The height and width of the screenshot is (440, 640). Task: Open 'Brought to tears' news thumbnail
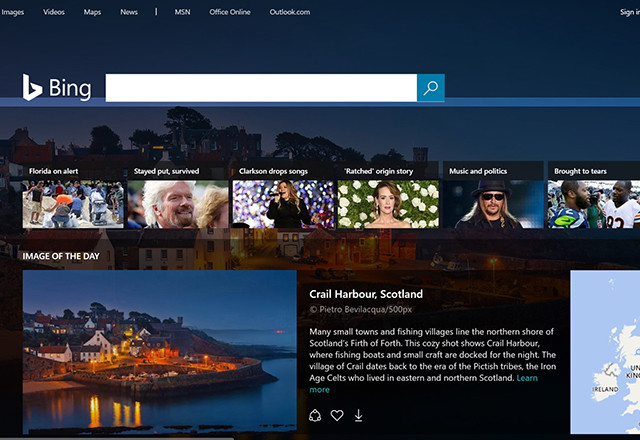[x=594, y=204]
